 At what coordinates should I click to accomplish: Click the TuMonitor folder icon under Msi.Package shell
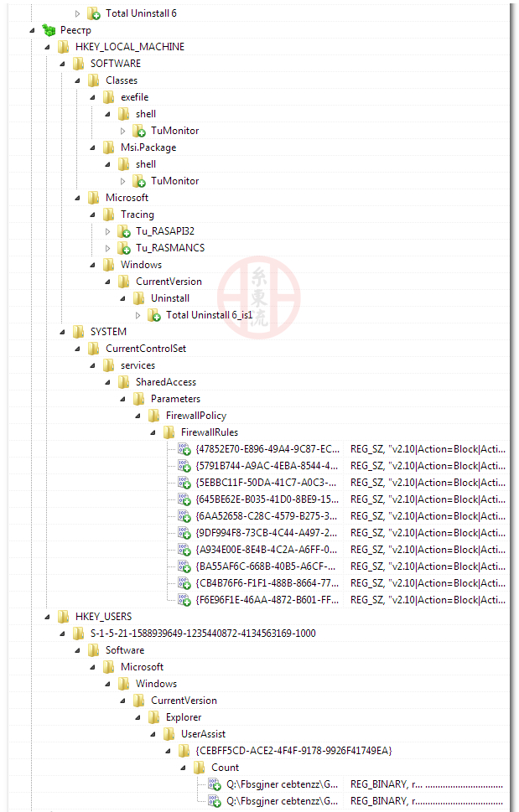[139, 181]
